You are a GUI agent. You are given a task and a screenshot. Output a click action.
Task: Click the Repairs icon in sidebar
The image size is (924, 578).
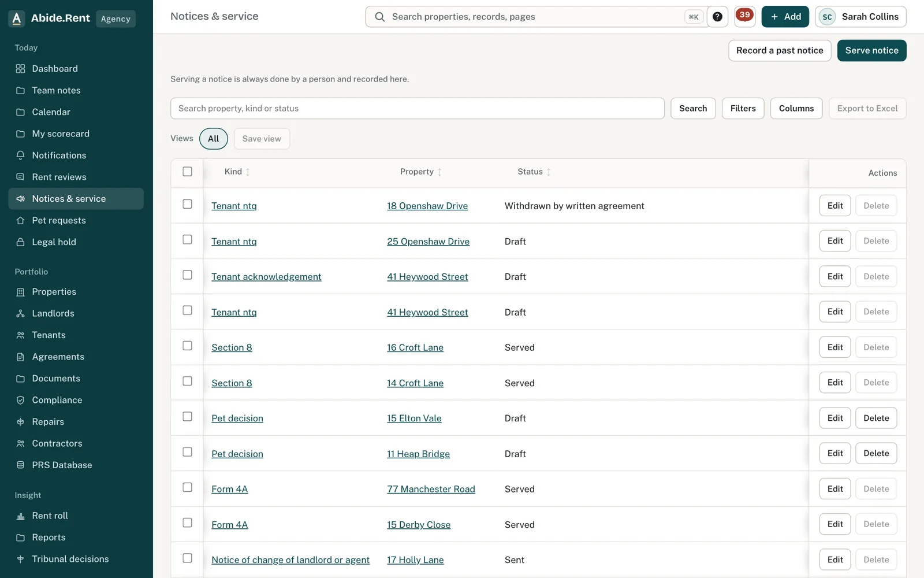pyautogui.click(x=20, y=422)
